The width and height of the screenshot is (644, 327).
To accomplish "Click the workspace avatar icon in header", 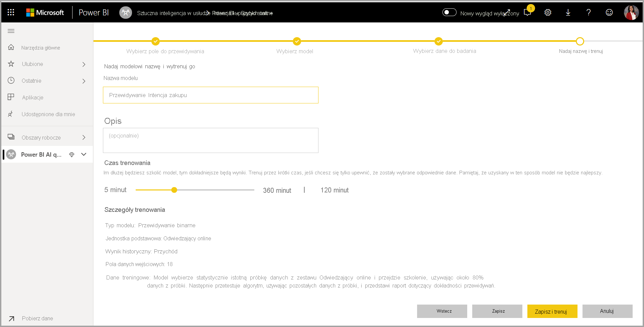I will click(x=126, y=12).
